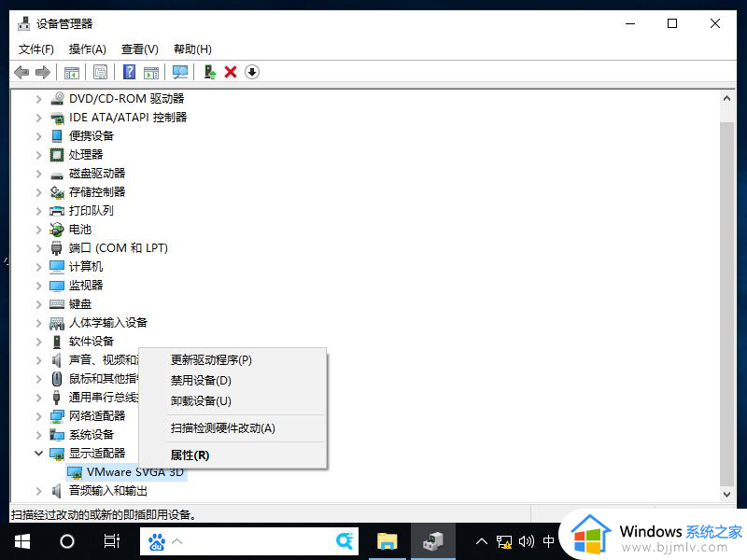Toggle the action pane toolbar icon
Image resolution: width=747 pixels, height=560 pixels.
151,73
